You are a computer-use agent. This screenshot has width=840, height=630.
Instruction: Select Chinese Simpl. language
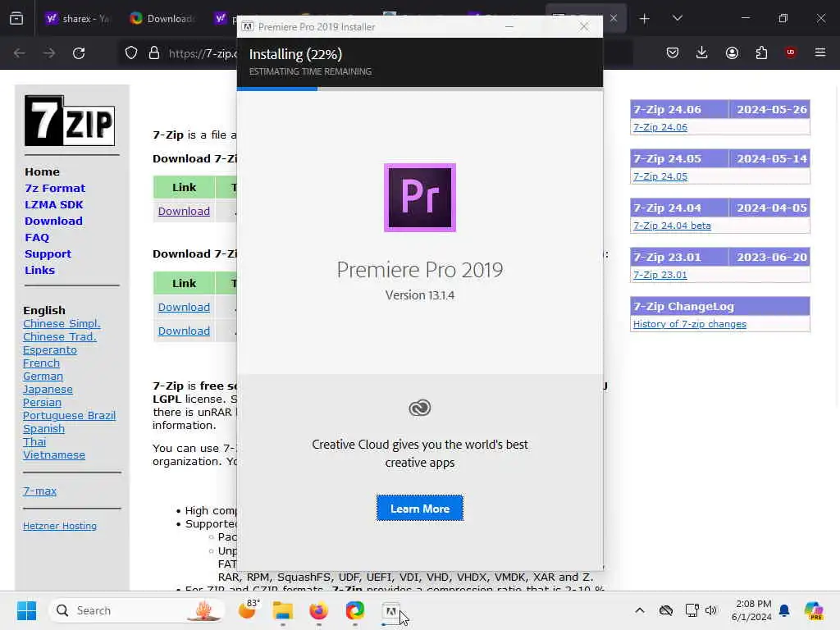point(62,323)
